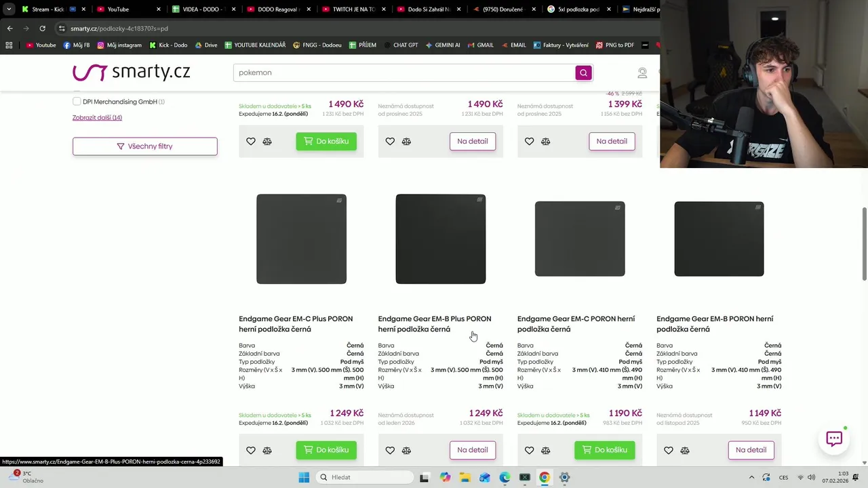Screen dimensions: 868x488
Task: Click scales icon on 1 490 Kč in-stock product
Action: [x=267, y=141]
